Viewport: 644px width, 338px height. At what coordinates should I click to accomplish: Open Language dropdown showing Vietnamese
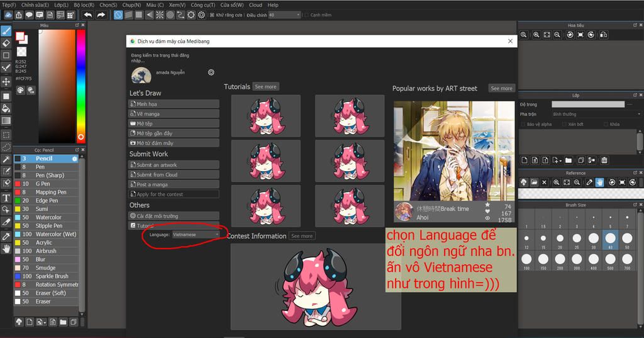pos(196,234)
